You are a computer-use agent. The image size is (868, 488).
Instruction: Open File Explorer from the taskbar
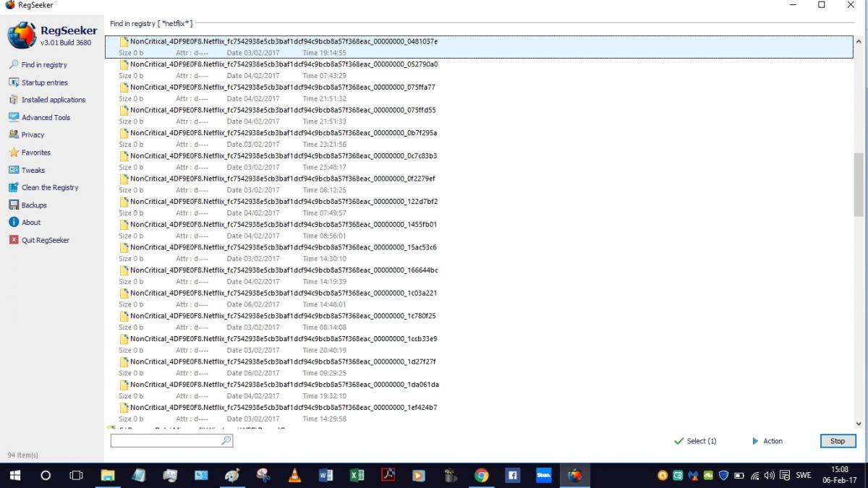point(108,475)
